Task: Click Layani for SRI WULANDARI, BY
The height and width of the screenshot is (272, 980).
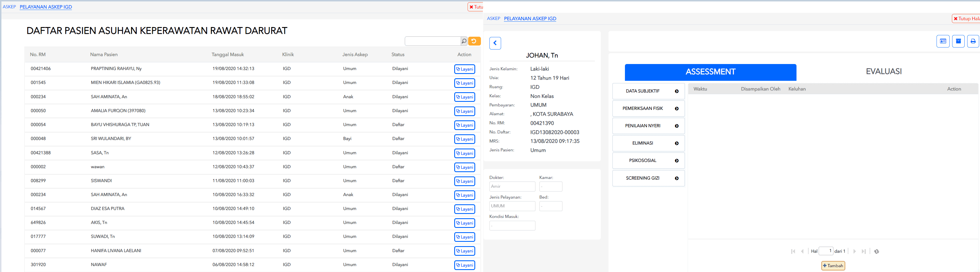Action: click(464, 139)
